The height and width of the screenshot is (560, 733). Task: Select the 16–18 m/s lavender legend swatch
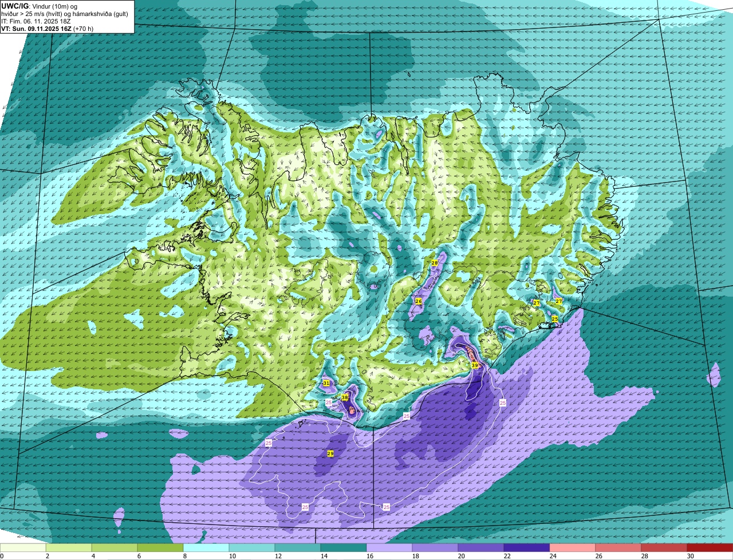pos(389,547)
